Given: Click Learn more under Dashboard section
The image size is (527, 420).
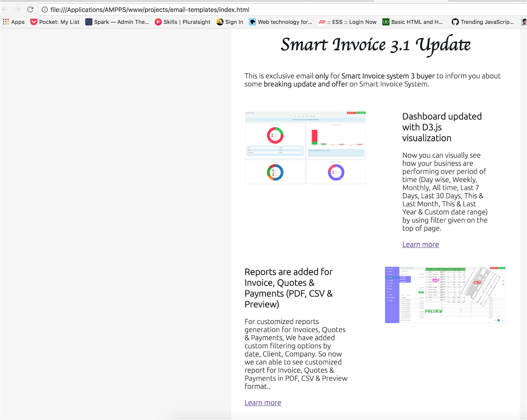Looking at the screenshot, I should click(x=420, y=245).
